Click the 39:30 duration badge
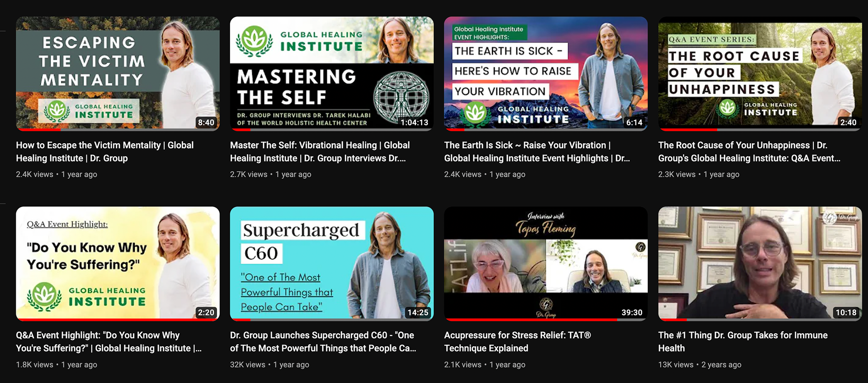 pos(632,312)
